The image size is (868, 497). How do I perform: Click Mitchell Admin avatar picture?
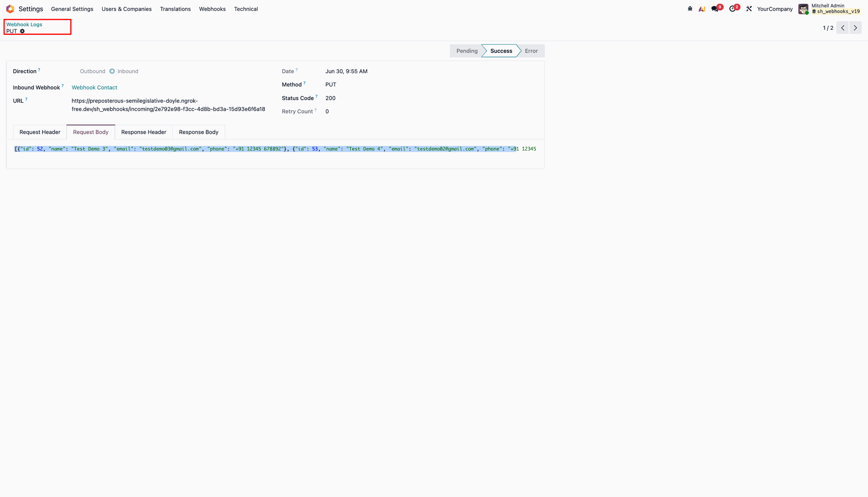click(x=803, y=9)
